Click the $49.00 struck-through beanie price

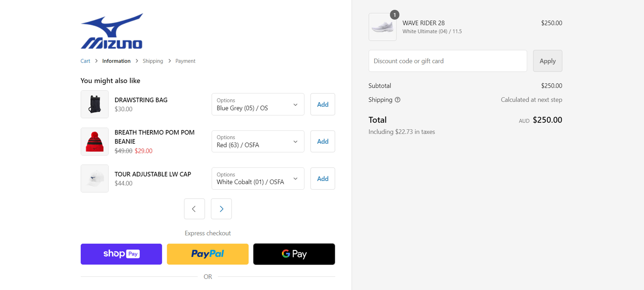pos(123,151)
